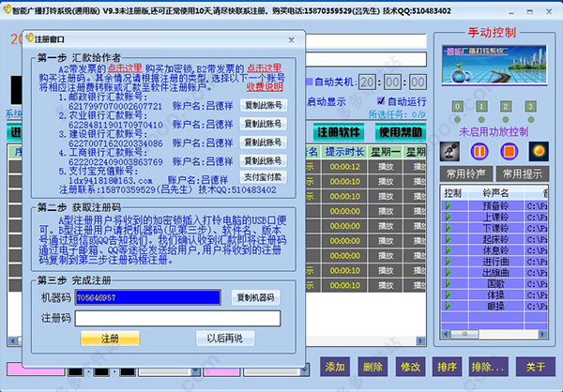Click the task table left scroll arrow

click(x=12, y=340)
